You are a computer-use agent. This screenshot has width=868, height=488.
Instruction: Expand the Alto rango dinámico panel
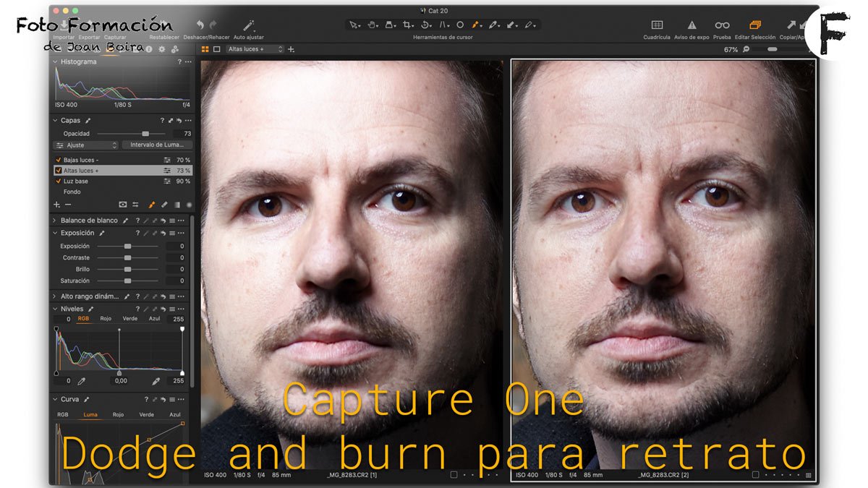pos(56,296)
